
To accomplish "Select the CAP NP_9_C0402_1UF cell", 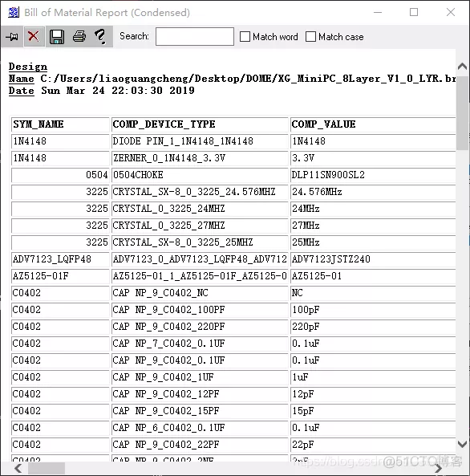I will point(200,377).
